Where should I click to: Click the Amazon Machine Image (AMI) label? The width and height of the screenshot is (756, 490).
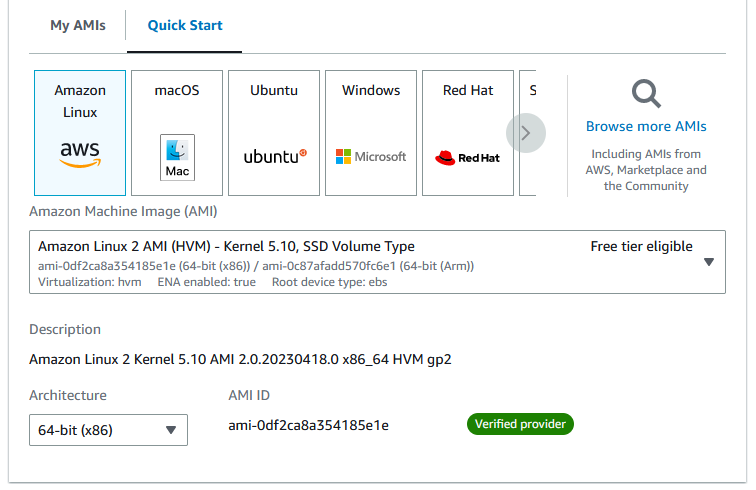(x=123, y=211)
